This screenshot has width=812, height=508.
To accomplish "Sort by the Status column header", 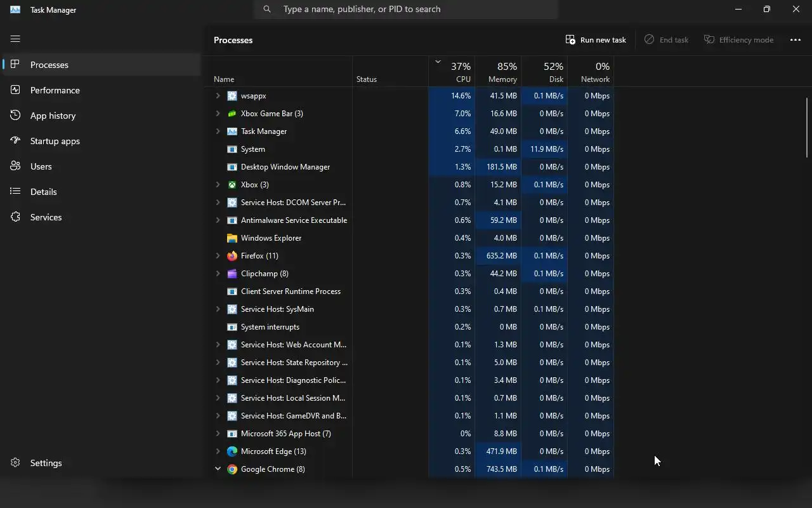I will pyautogui.click(x=391, y=71).
